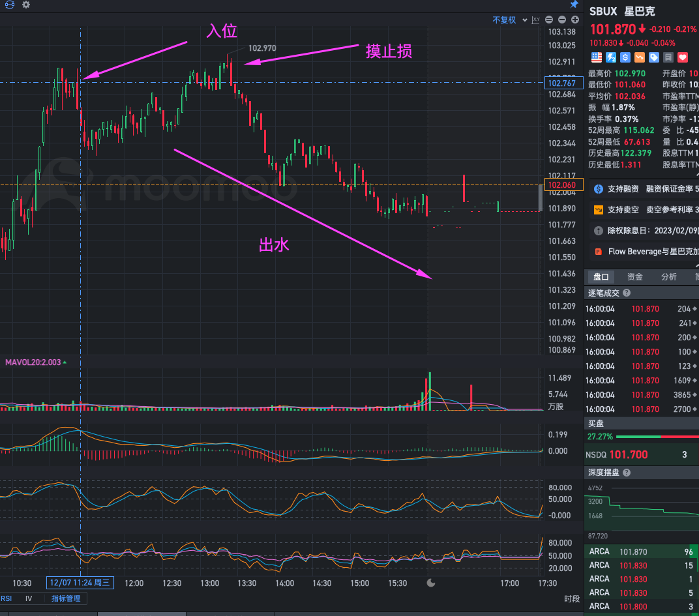Zoom in chart with plus icon
699x616 pixels.
[x=575, y=20]
